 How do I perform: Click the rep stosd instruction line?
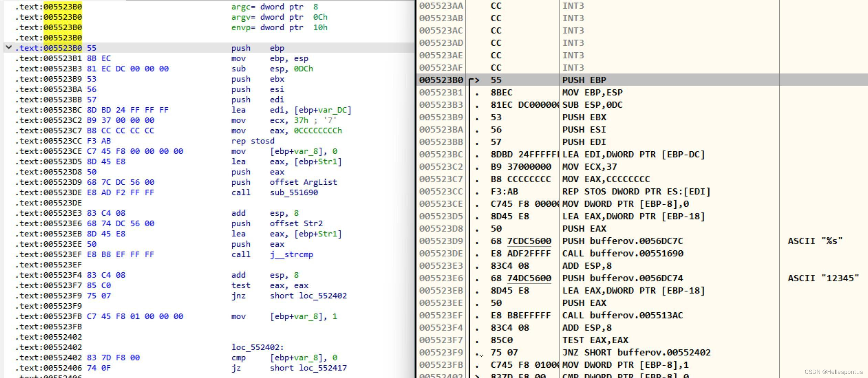tap(253, 141)
